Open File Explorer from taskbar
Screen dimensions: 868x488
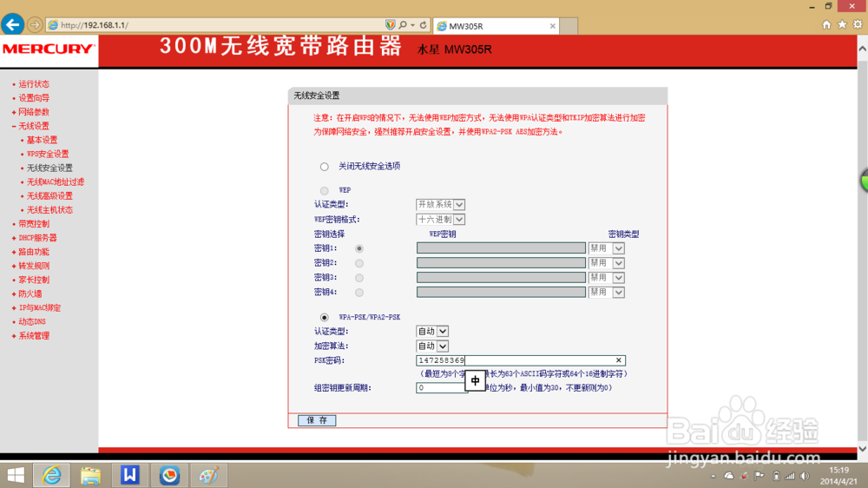point(91,475)
